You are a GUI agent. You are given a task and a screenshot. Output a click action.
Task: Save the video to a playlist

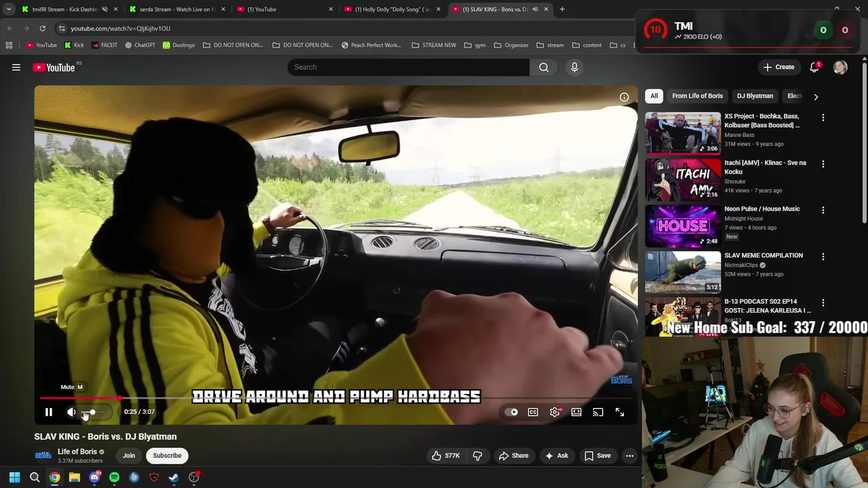click(597, 455)
